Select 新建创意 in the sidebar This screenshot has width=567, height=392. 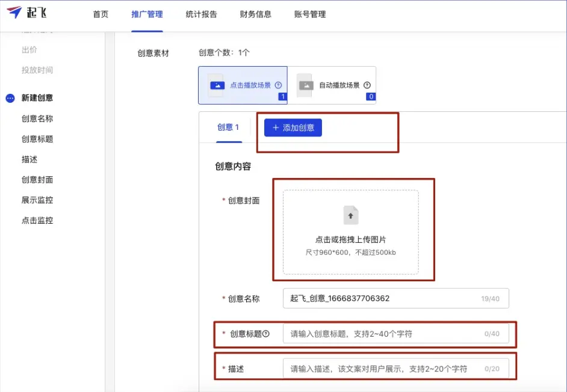[37, 98]
